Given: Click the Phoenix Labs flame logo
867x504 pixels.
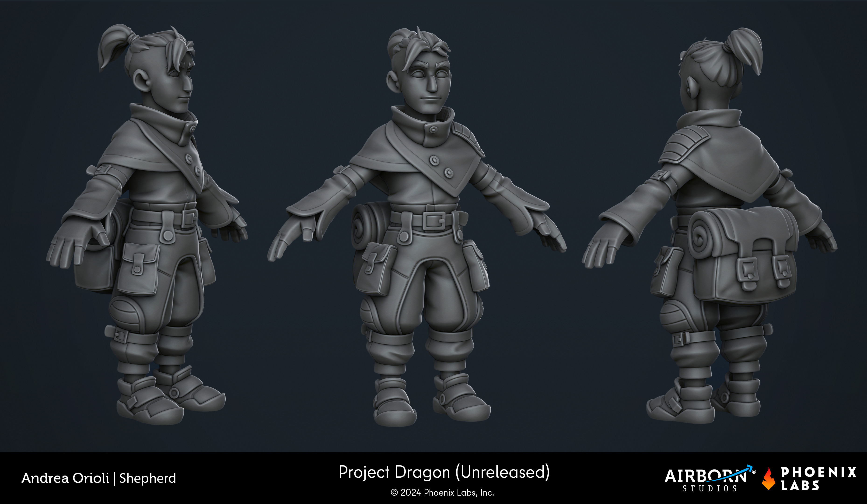Looking at the screenshot, I should tap(769, 479).
